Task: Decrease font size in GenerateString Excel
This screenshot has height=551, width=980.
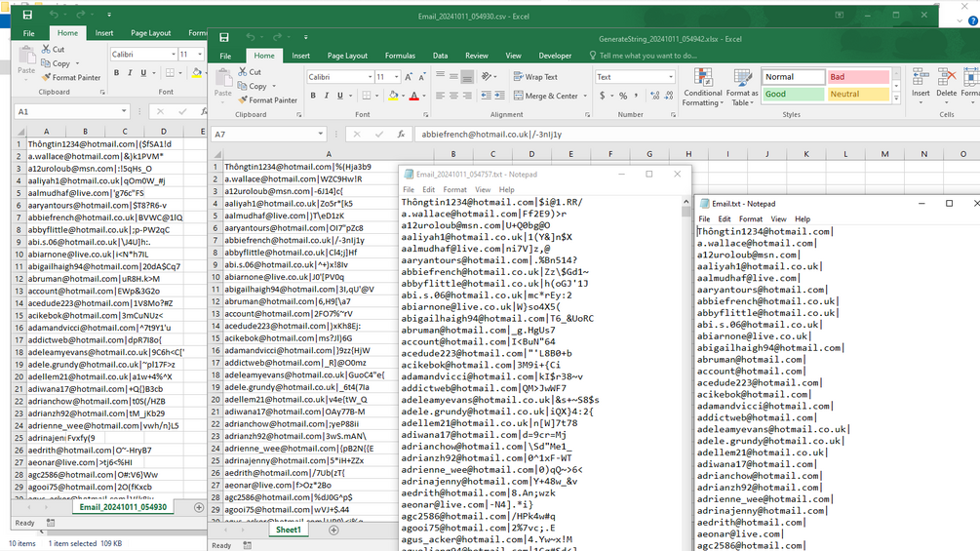Action: [x=422, y=77]
